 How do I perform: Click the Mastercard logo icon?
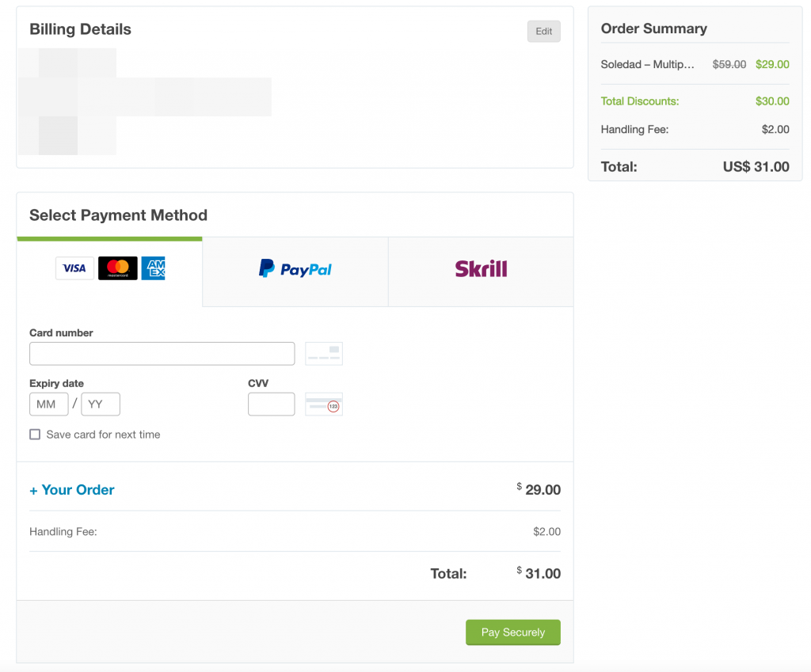pyautogui.click(x=117, y=268)
